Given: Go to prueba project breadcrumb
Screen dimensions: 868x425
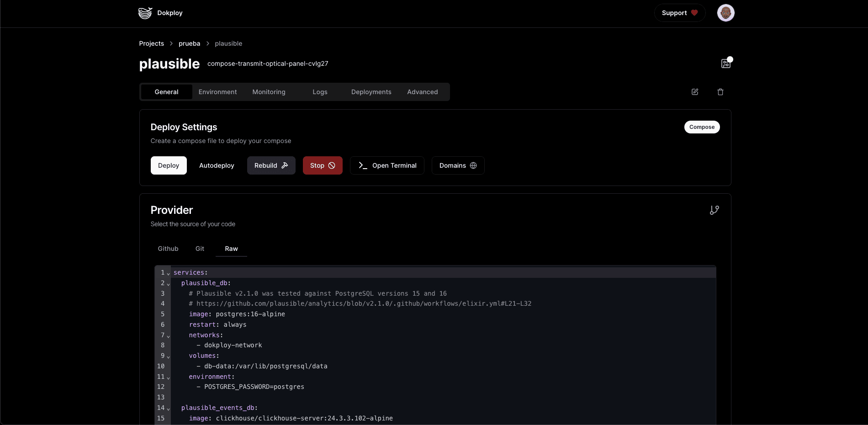Looking at the screenshot, I should [189, 43].
